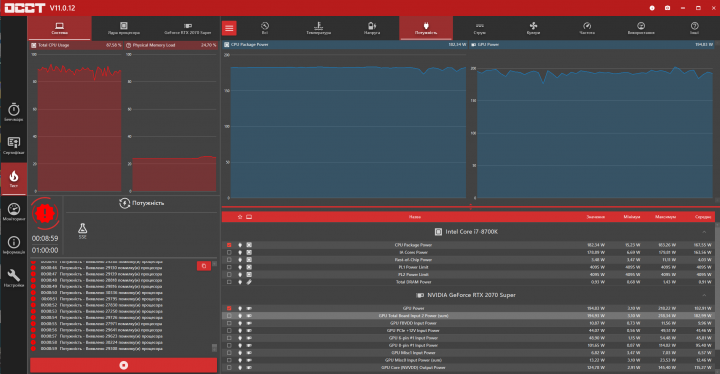Open the Monitoring gauge section in the sidebar
Viewport: 720px width, 374px height.
tap(14, 212)
